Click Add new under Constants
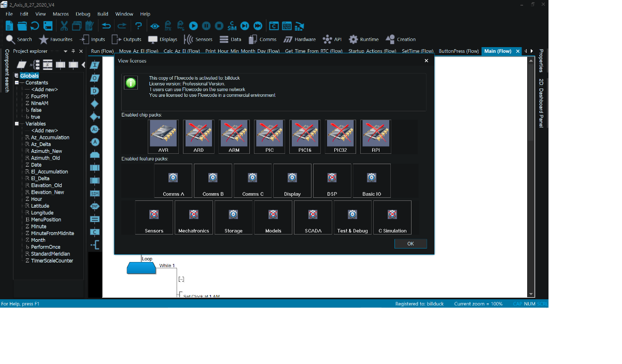This screenshot has height=364, width=622. [x=44, y=90]
